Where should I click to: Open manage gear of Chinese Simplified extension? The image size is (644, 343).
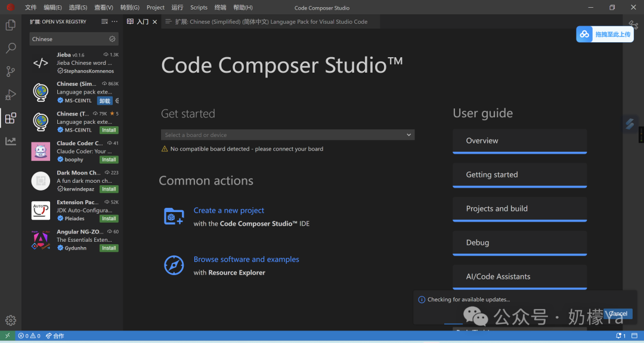(117, 101)
